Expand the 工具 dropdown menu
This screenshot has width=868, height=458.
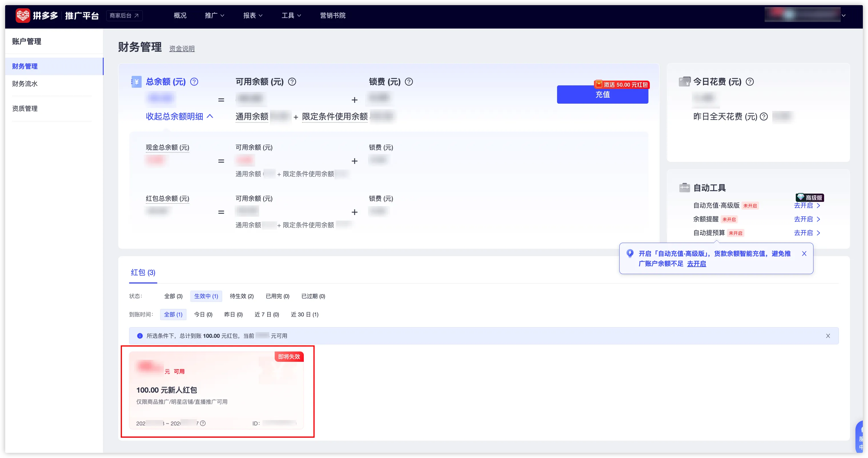coord(291,15)
